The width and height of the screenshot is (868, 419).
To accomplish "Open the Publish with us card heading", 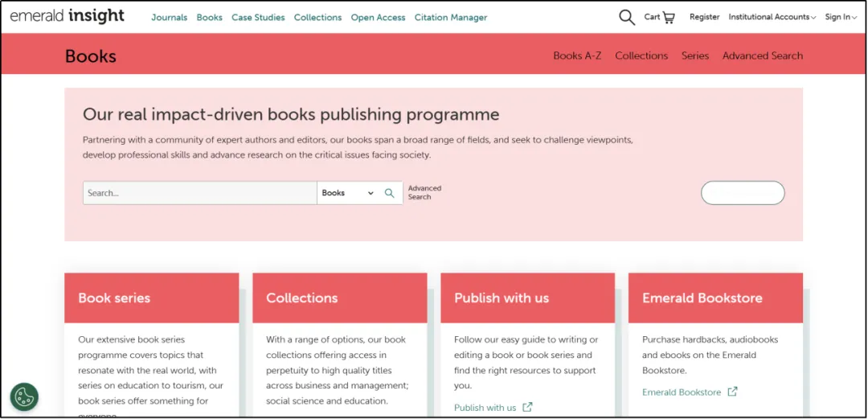I will pyautogui.click(x=502, y=298).
